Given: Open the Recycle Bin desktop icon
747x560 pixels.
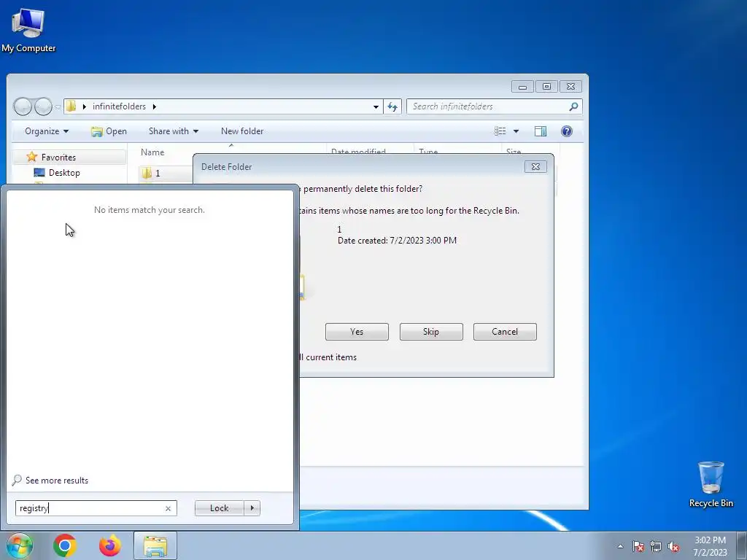Looking at the screenshot, I should point(711,484).
